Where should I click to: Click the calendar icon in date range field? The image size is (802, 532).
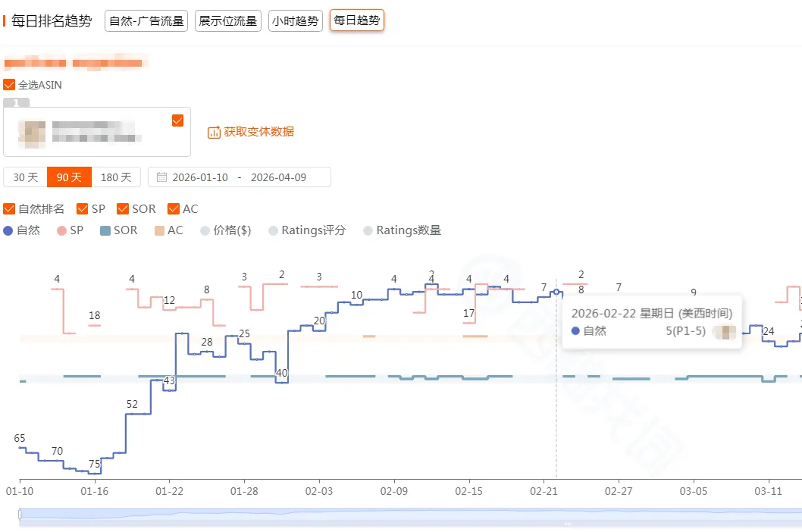(161, 177)
